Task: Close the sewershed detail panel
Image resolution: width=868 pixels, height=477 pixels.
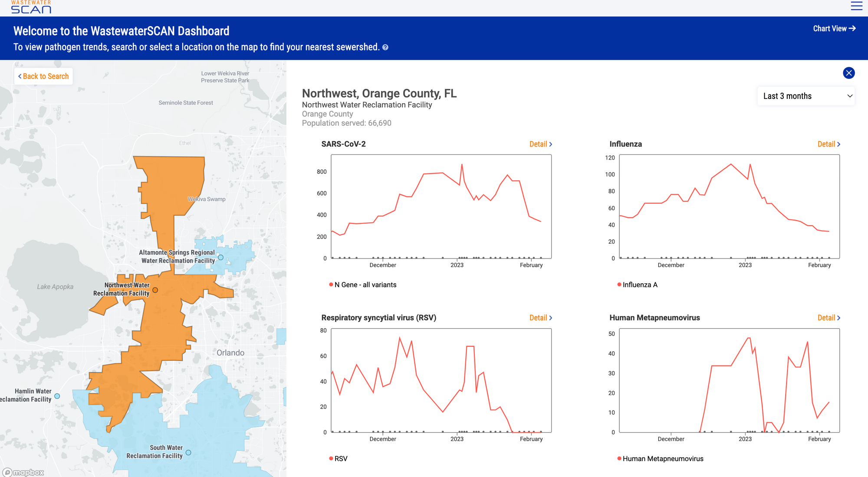Action: coord(849,73)
